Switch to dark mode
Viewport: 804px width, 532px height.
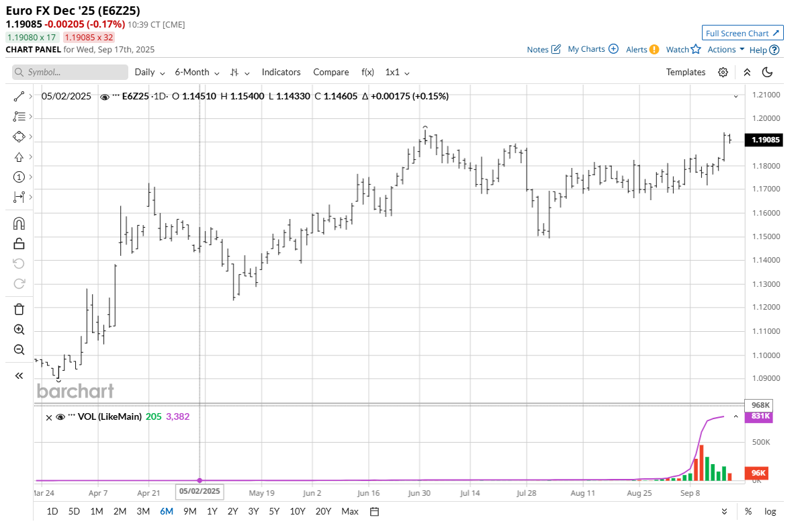(768, 73)
